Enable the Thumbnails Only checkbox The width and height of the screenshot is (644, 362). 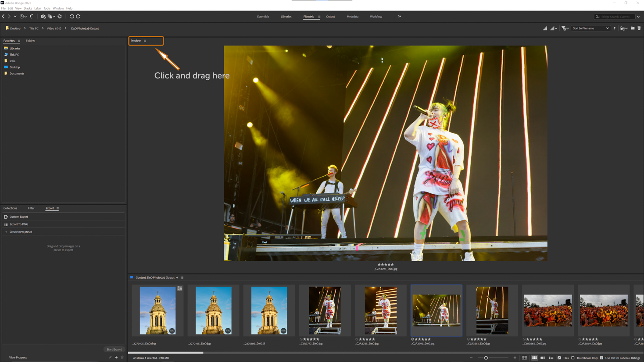(x=572, y=358)
